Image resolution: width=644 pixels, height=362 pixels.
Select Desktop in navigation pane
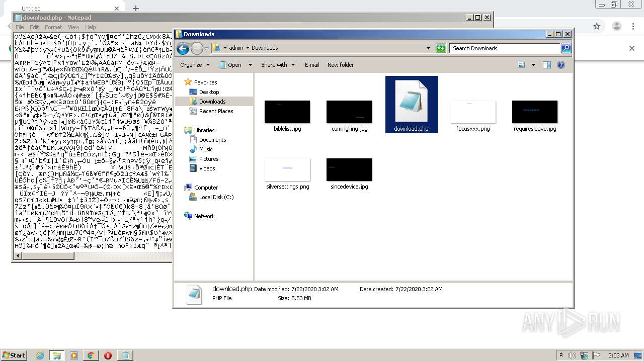point(209,92)
